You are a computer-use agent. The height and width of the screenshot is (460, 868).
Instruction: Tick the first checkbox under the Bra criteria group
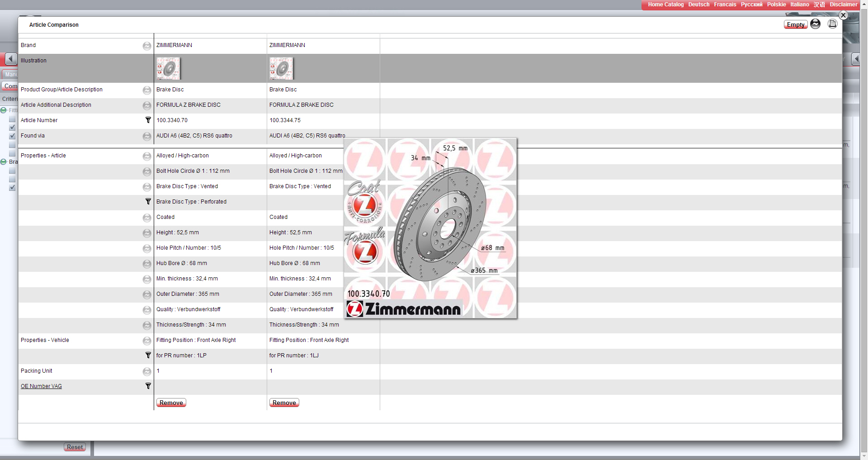tap(12, 171)
